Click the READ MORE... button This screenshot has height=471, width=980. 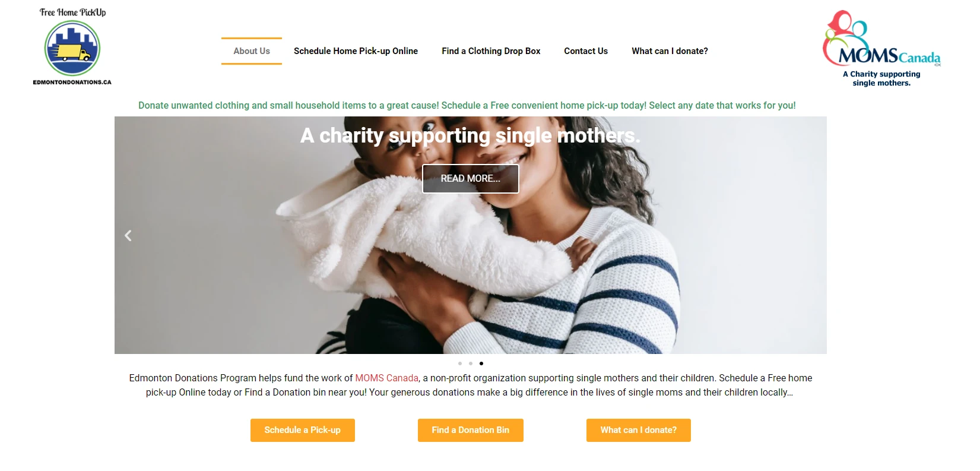click(471, 179)
